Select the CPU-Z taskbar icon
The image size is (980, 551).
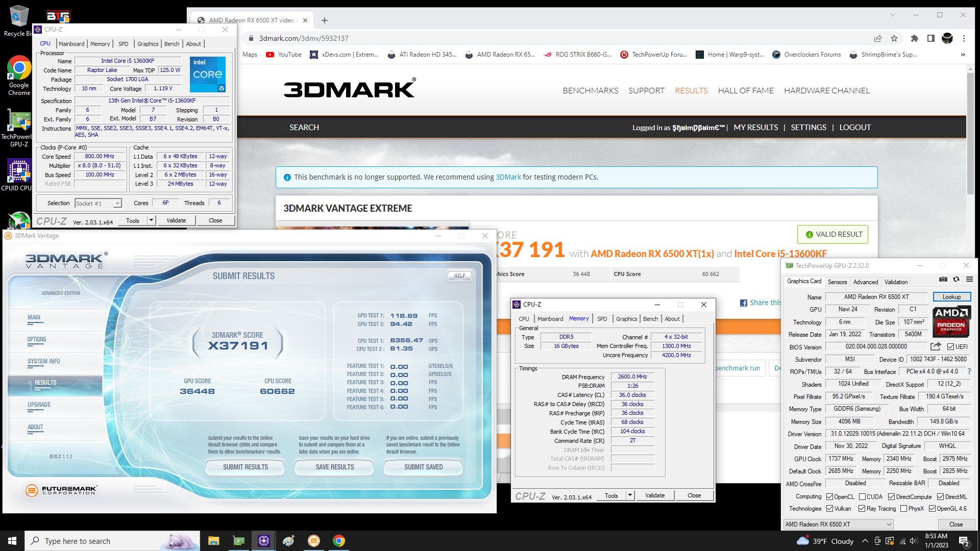click(x=264, y=541)
